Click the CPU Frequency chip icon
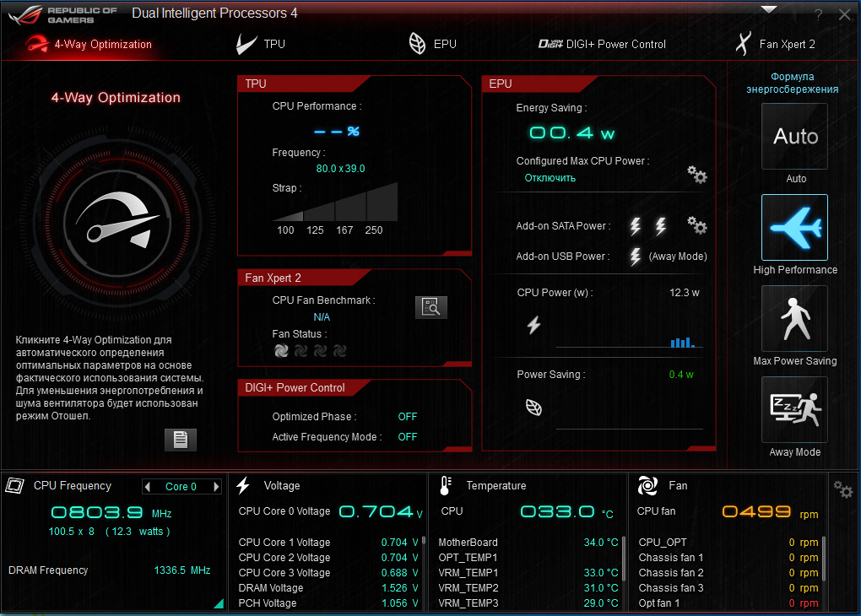861x616 pixels. pos(15,485)
